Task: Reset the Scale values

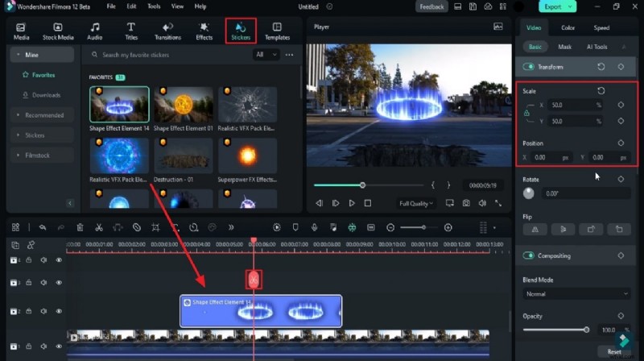Action: (601, 91)
